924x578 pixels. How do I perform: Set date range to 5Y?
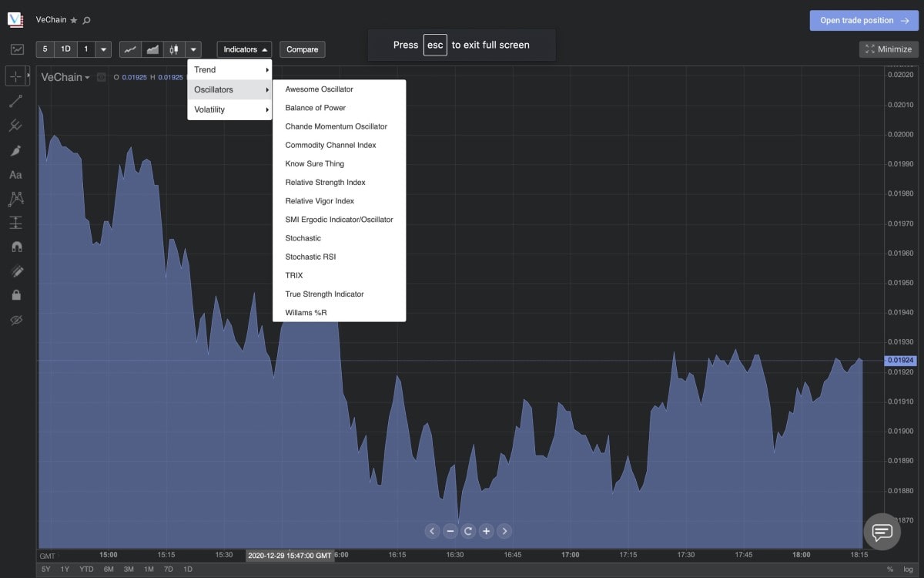tap(46, 570)
